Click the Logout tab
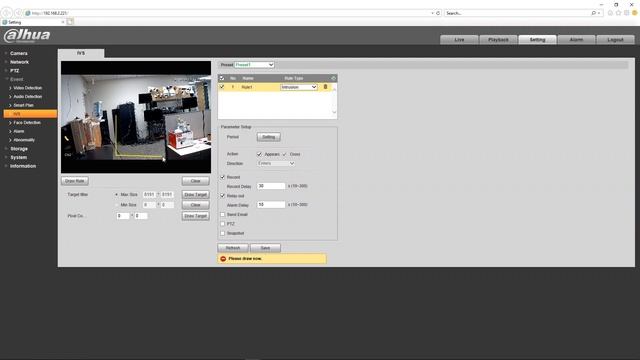The height and width of the screenshot is (360, 640). 616,40
